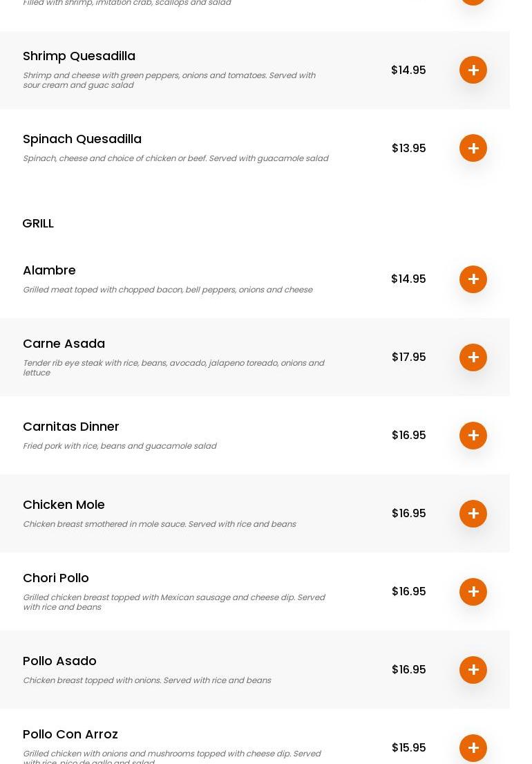This screenshot has width=532, height=764.
Task: Add Chicken Mole via the plus icon
Action: tap(473, 514)
